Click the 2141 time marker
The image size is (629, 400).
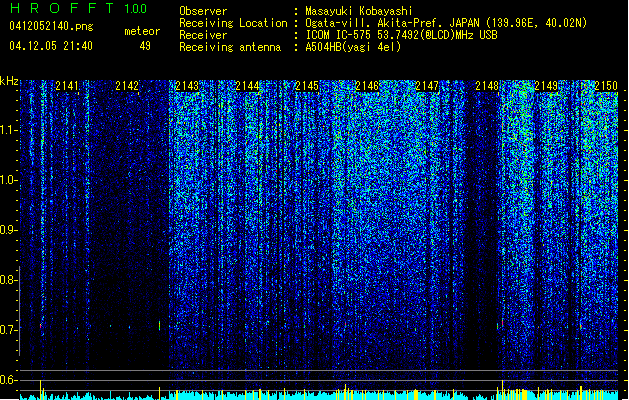(x=67, y=86)
